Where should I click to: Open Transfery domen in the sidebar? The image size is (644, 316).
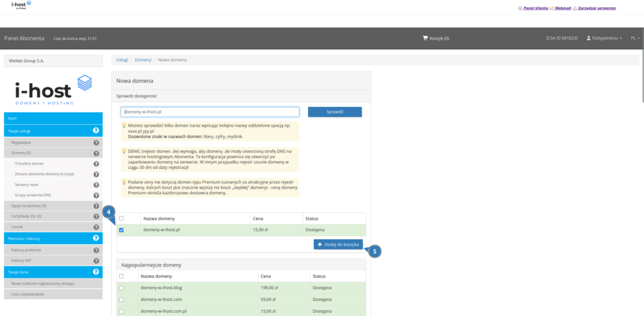pyautogui.click(x=30, y=163)
